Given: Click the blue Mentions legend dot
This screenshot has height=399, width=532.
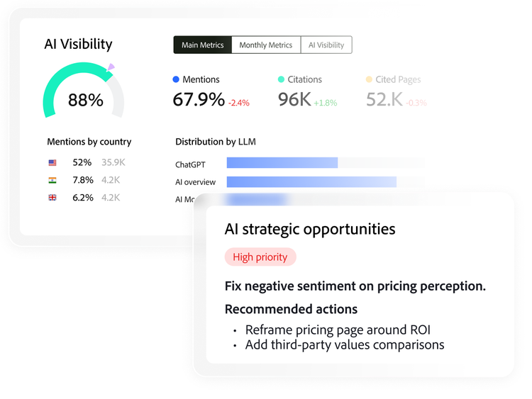Looking at the screenshot, I should (x=176, y=79).
